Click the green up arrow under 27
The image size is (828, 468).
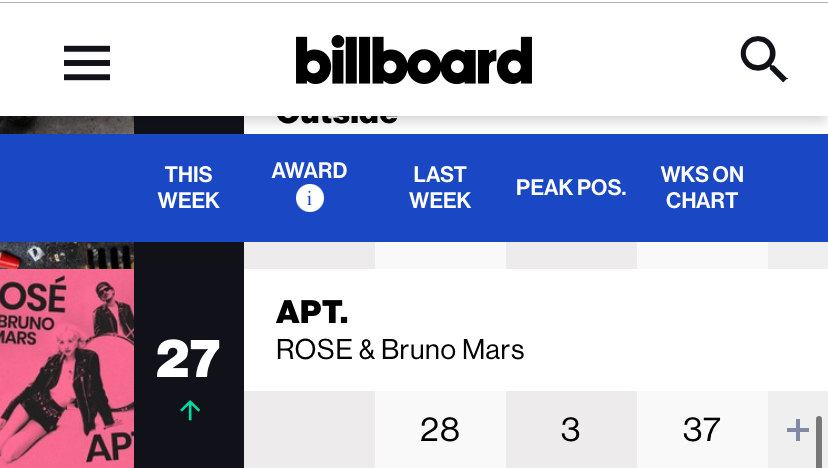[x=190, y=410]
